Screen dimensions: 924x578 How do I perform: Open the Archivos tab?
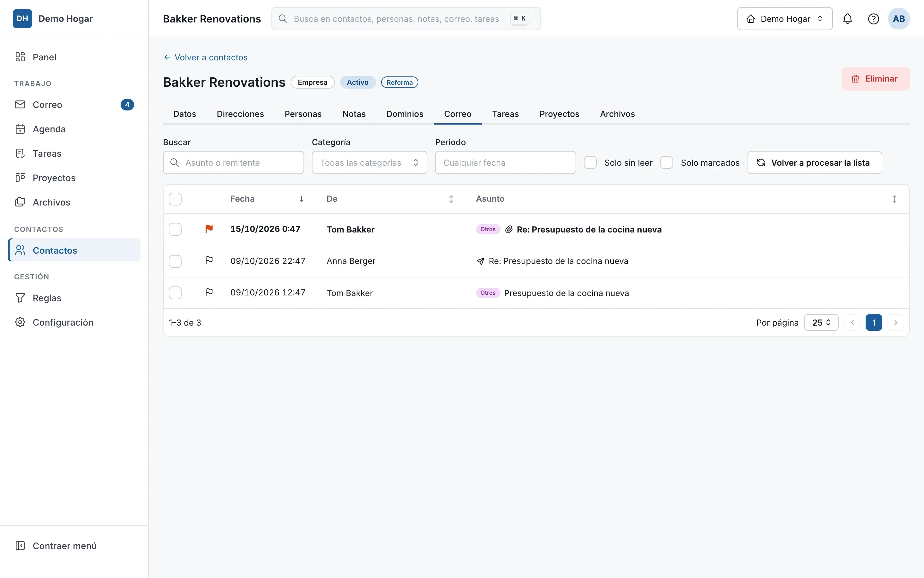coord(617,114)
